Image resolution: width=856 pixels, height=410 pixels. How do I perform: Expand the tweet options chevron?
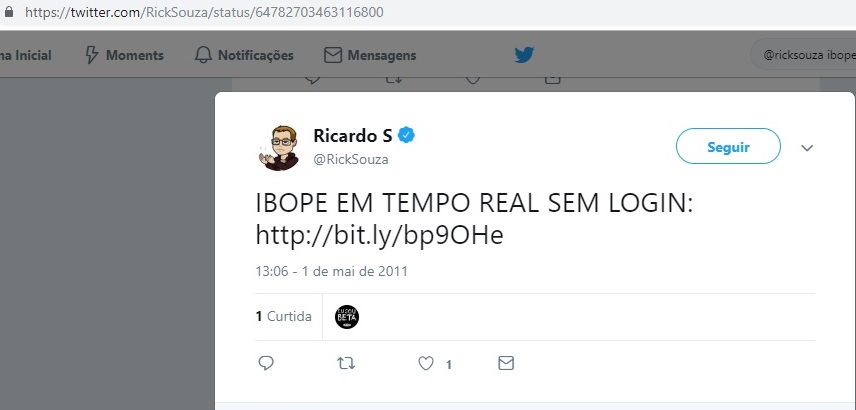point(807,147)
